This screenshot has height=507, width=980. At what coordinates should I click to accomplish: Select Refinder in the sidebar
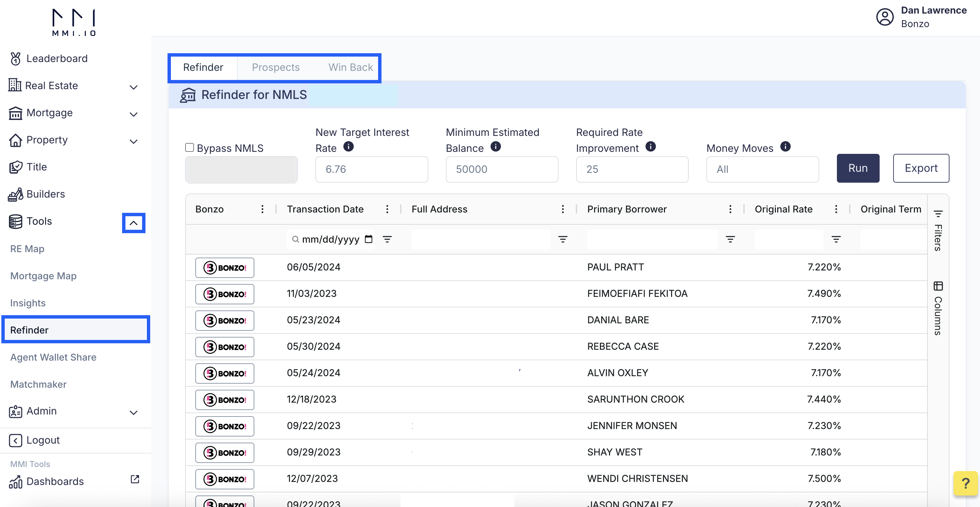click(75, 330)
